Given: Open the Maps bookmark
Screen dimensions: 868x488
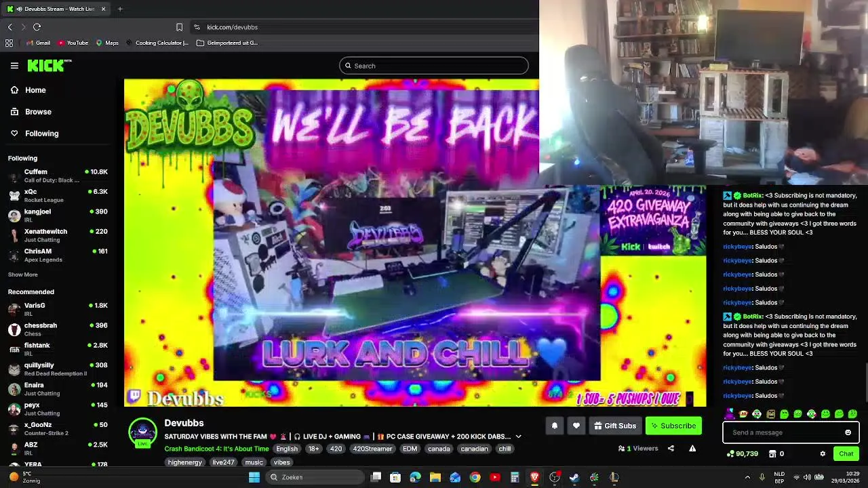Looking at the screenshot, I should tap(107, 43).
